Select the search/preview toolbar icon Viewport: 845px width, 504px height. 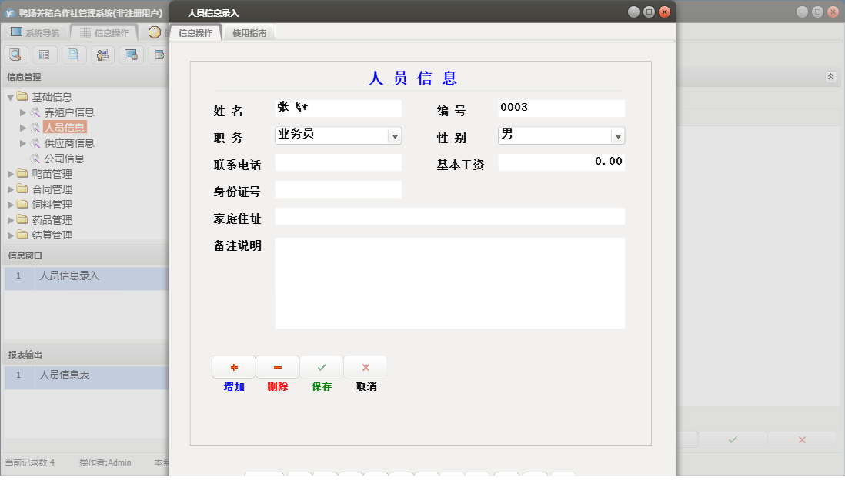coord(15,55)
